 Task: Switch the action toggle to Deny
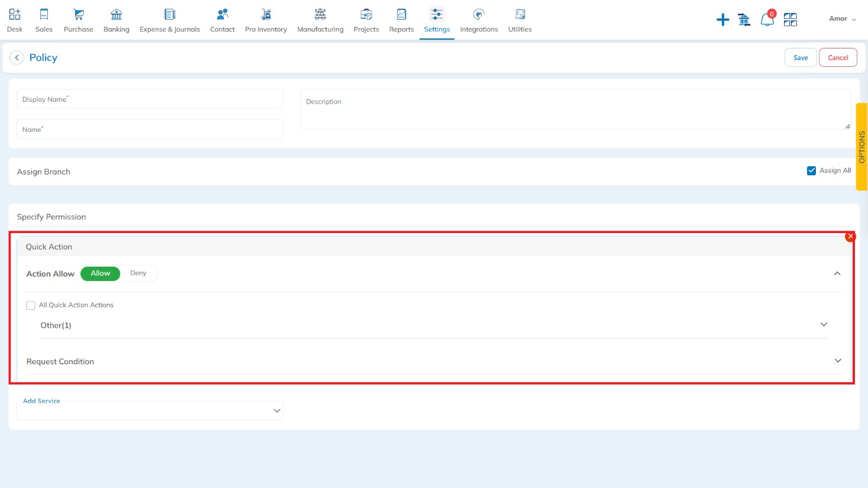pos(138,273)
